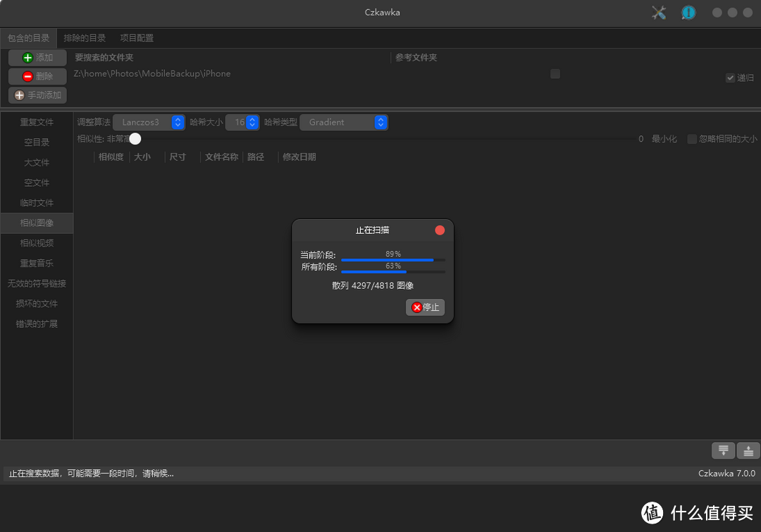Screen dimensions: 761x532
Task: Check the reference folder checkbox for iPhone path
Action: coord(555,74)
